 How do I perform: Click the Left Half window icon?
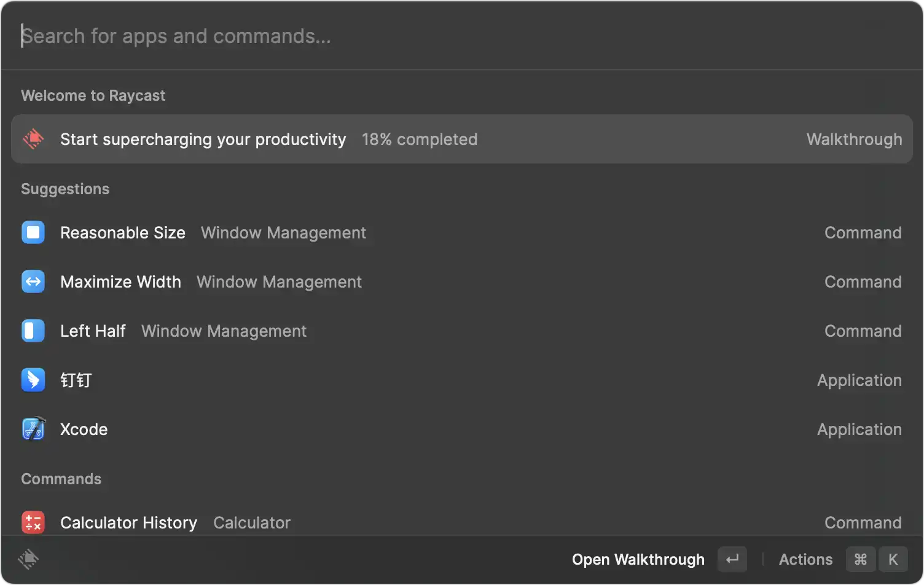[33, 331]
